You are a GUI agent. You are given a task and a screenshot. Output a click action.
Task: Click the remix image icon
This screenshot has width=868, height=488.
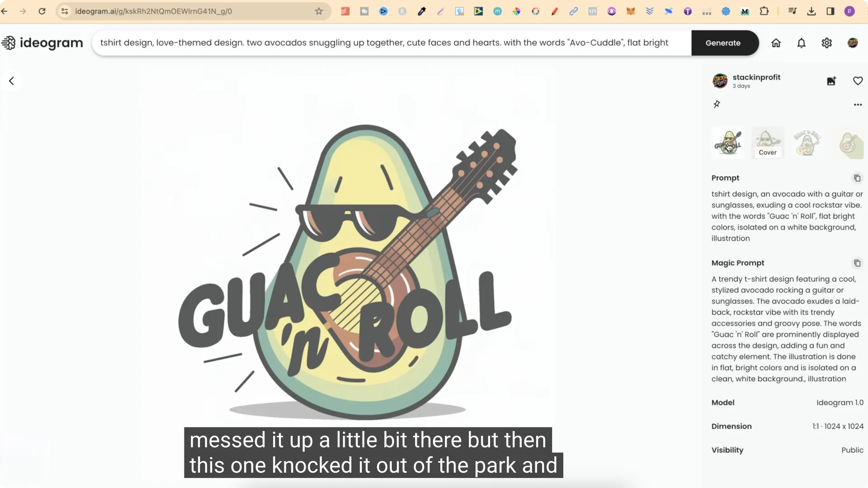coord(831,81)
